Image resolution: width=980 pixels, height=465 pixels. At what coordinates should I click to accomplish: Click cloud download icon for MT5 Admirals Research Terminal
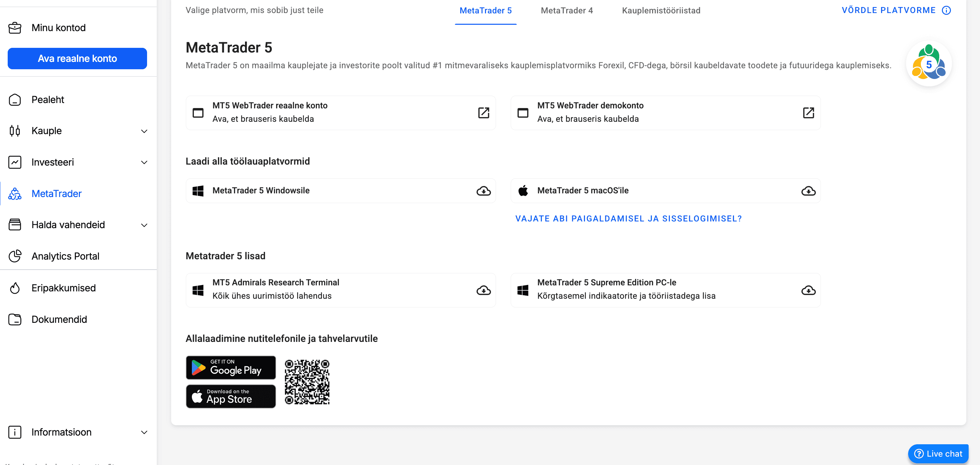tap(484, 291)
